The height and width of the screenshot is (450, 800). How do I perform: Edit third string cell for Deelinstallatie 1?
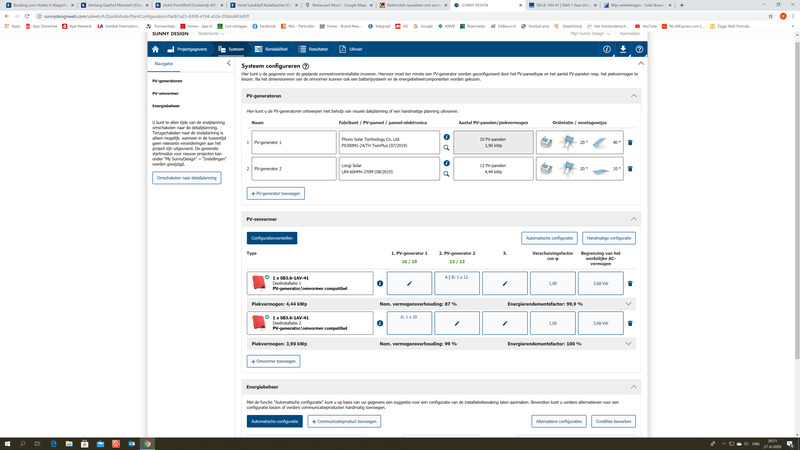pos(505,283)
